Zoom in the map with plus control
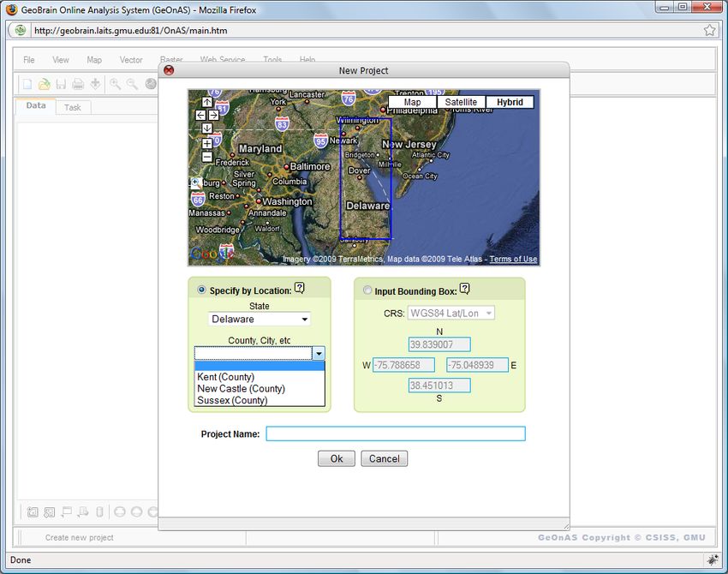This screenshot has width=728, height=574. click(x=207, y=144)
